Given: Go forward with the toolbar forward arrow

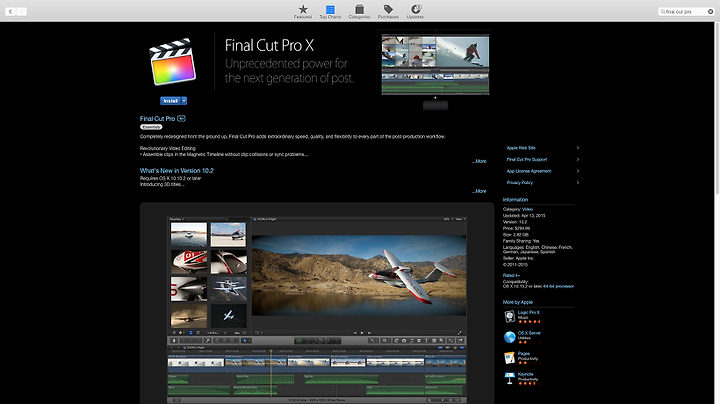Looking at the screenshot, I should coord(21,11).
